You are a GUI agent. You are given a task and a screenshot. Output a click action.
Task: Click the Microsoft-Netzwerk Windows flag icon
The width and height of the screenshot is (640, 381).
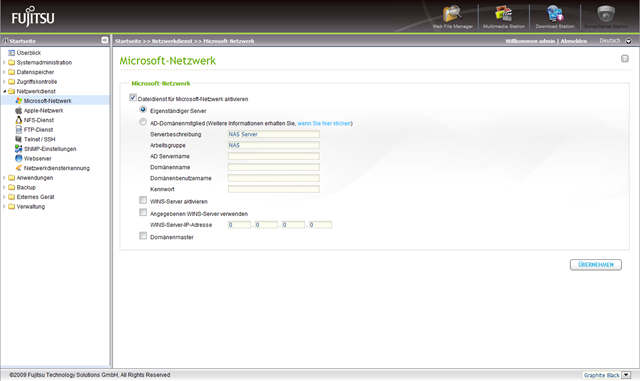tap(19, 100)
